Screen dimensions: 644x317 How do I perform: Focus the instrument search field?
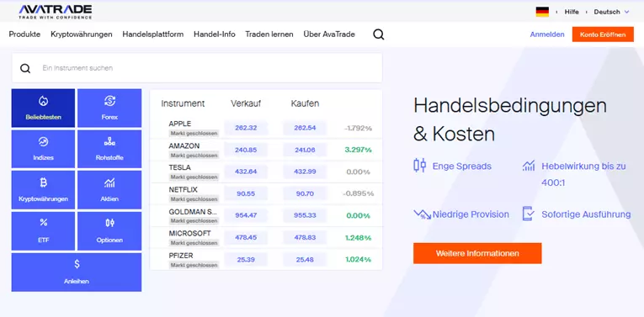click(197, 68)
